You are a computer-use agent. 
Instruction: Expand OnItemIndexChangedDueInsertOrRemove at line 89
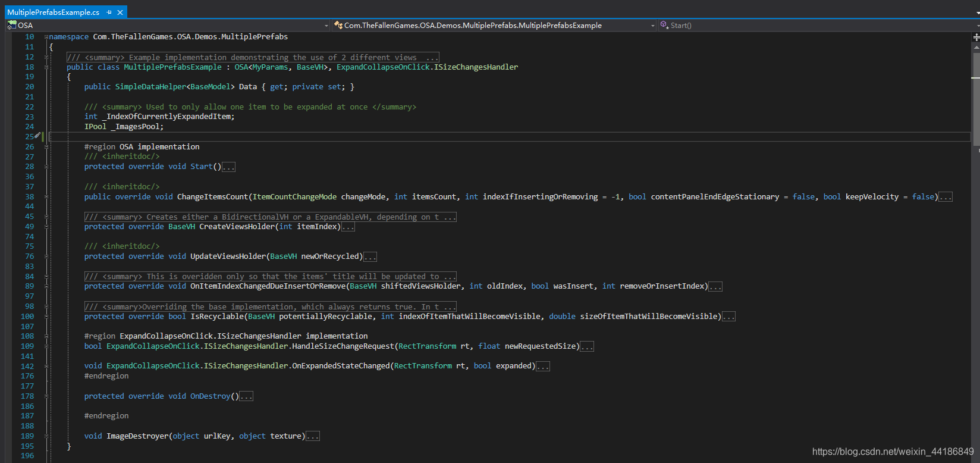46,286
